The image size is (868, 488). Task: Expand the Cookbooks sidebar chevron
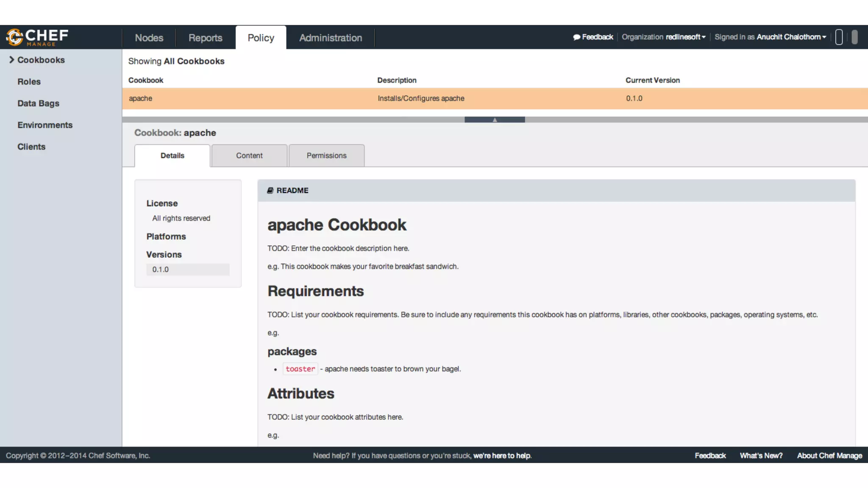[12, 60]
